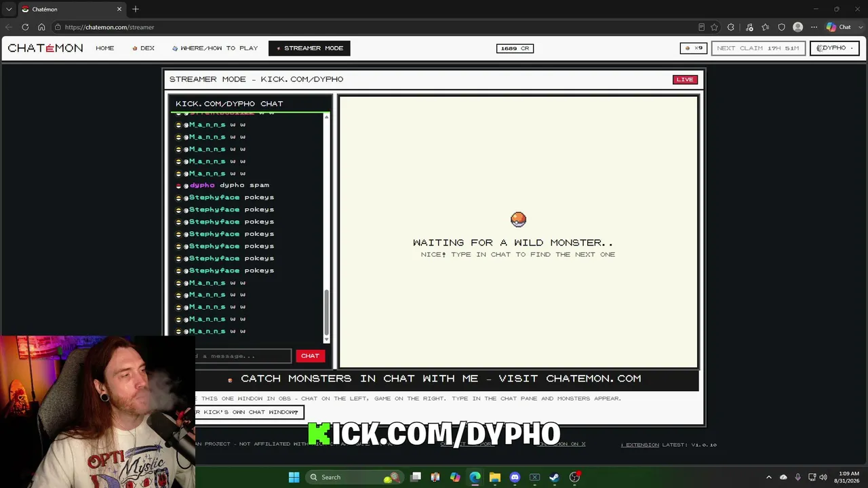Select the Streamer Mode tab
Screen dimensions: 868x488
(x=309, y=48)
